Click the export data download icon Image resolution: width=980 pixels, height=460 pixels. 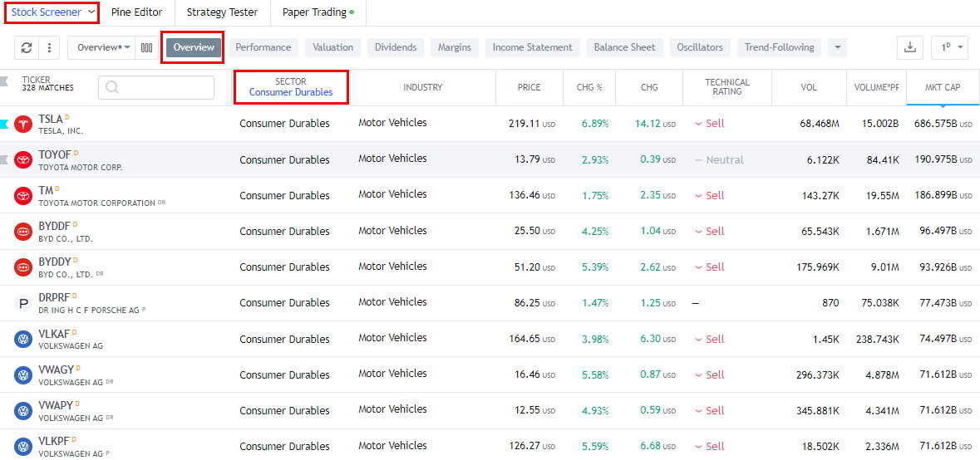point(910,47)
